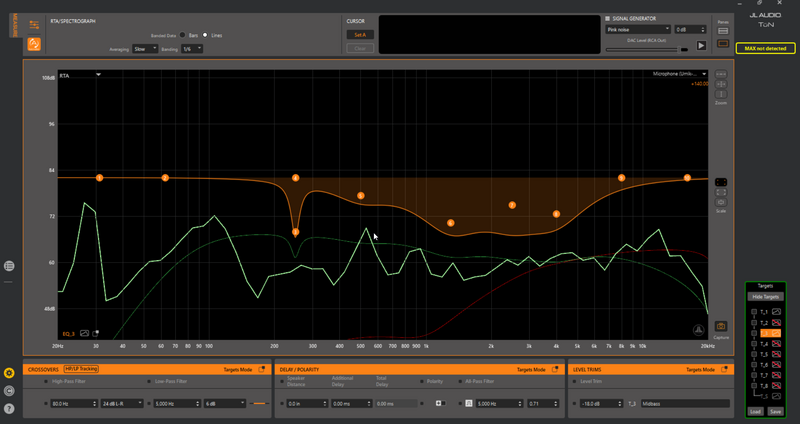Click the Measure vertical tab
The image size is (800, 424).
pyautogui.click(x=14, y=26)
